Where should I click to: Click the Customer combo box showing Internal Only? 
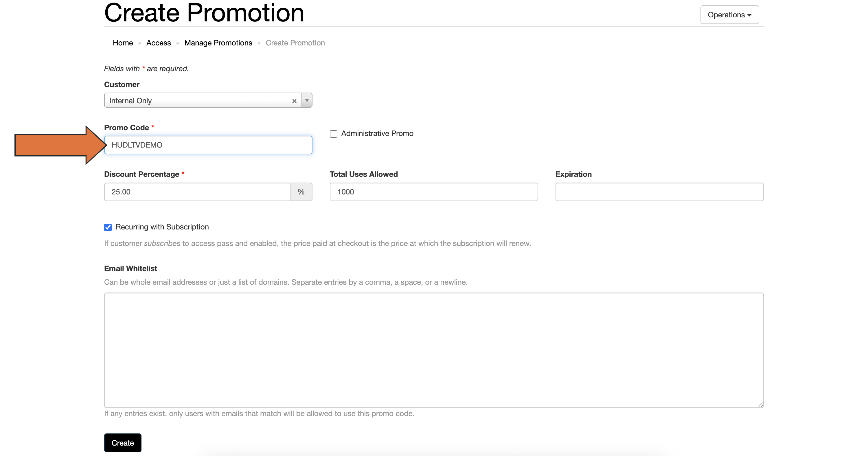pos(208,100)
